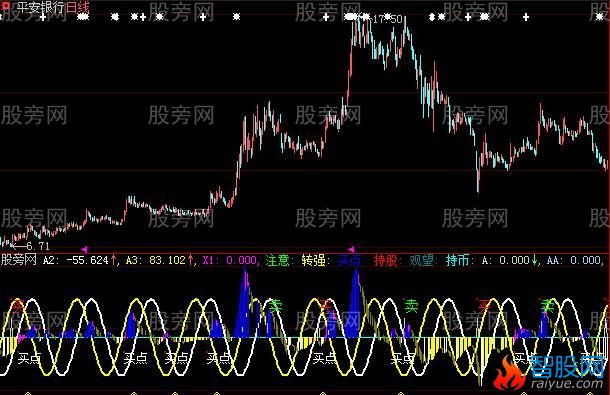Select the red 持股 indicator label

385,260
